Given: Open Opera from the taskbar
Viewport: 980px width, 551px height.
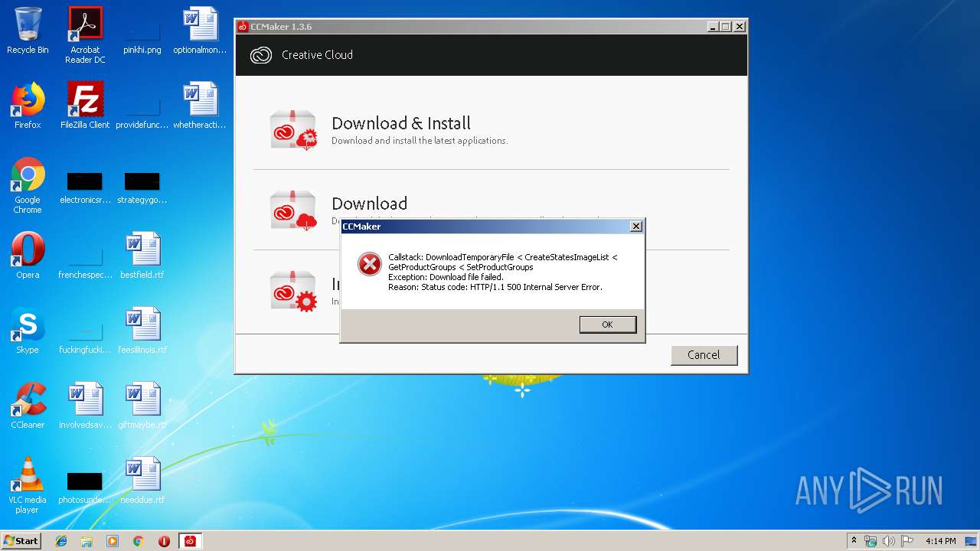Looking at the screenshot, I should click(164, 541).
